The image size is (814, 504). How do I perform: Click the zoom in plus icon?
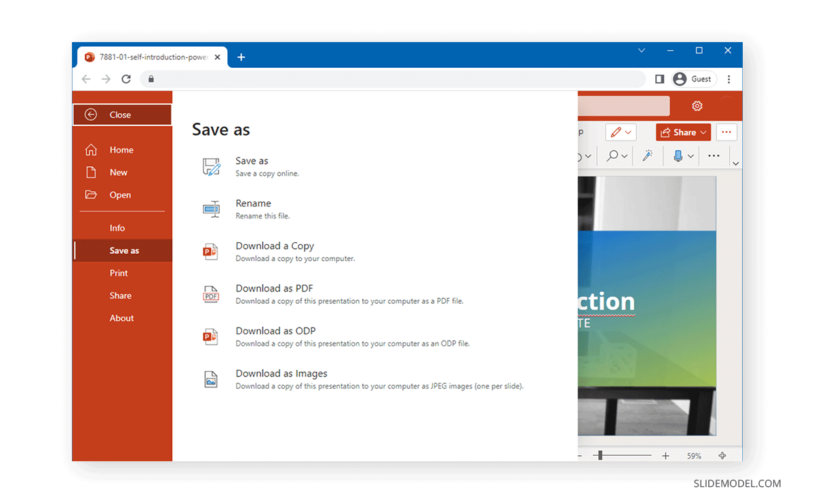click(x=665, y=456)
